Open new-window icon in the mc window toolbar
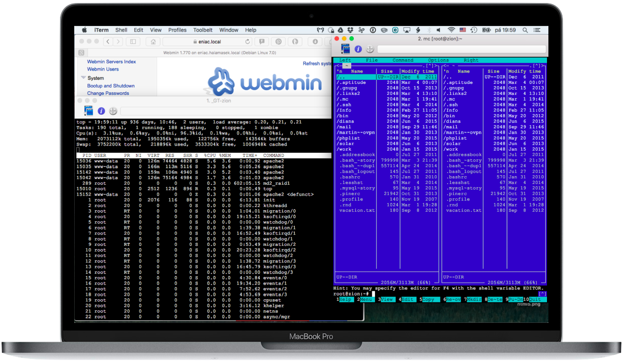 pyautogui.click(x=345, y=49)
